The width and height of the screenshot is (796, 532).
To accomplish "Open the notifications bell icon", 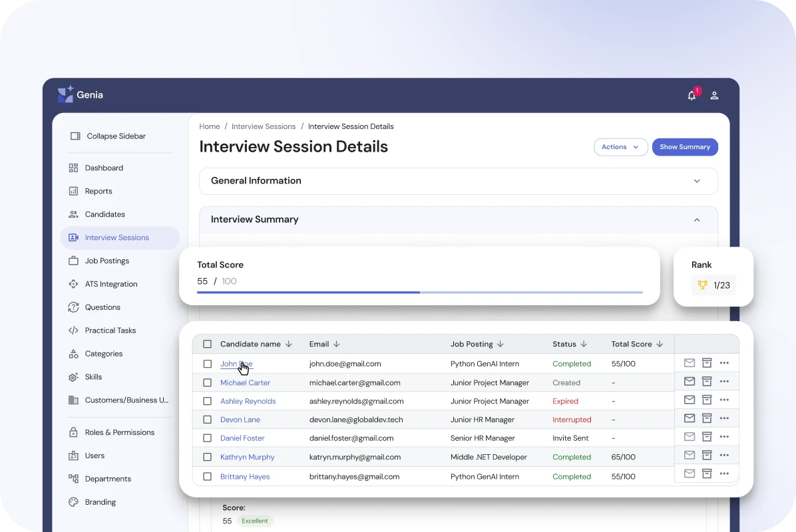I will point(692,95).
